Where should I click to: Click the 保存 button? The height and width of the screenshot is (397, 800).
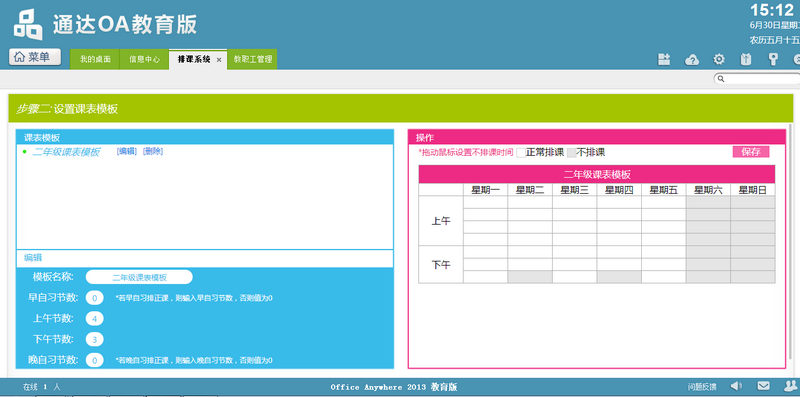pyautogui.click(x=751, y=152)
